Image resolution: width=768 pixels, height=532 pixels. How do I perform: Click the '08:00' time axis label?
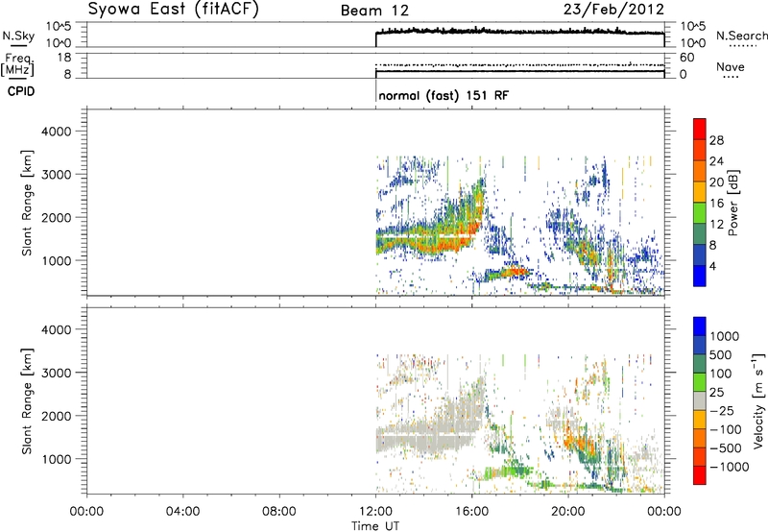pyautogui.click(x=279, y=512)
